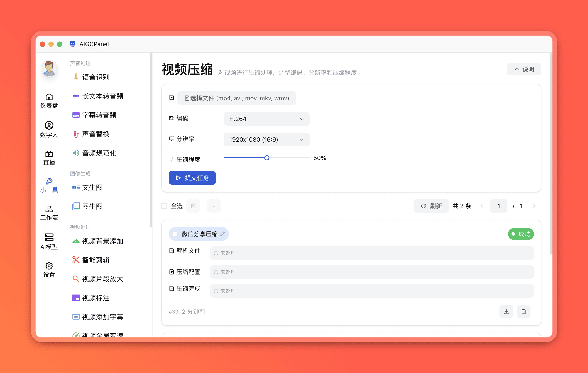
Task: Click the 共 2 条 count text
Action: coord(462,206)
